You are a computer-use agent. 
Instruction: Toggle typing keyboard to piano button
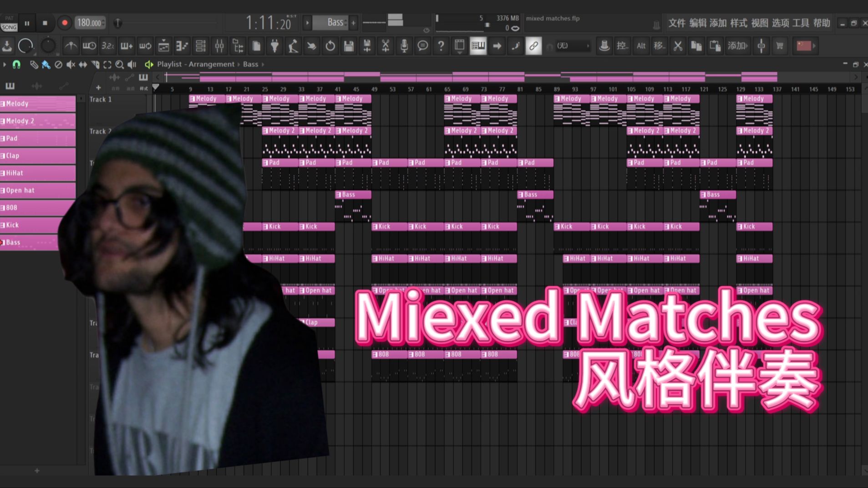coord(478,45)
